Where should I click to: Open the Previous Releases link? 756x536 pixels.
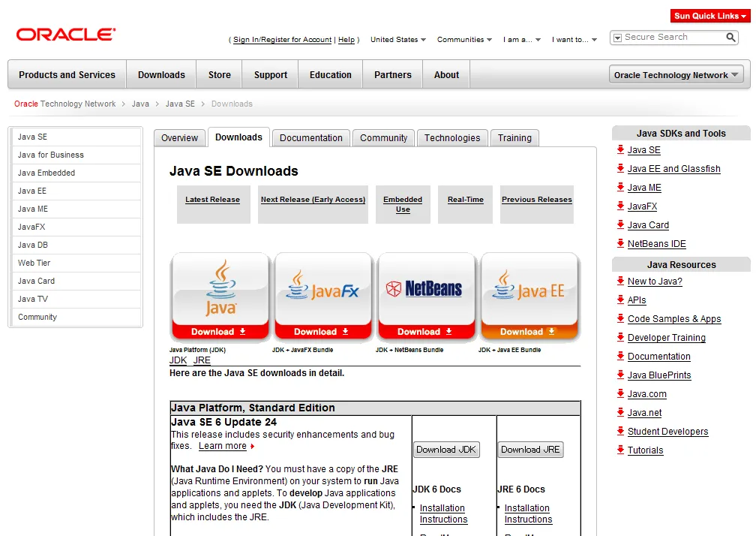pos(537,199)
